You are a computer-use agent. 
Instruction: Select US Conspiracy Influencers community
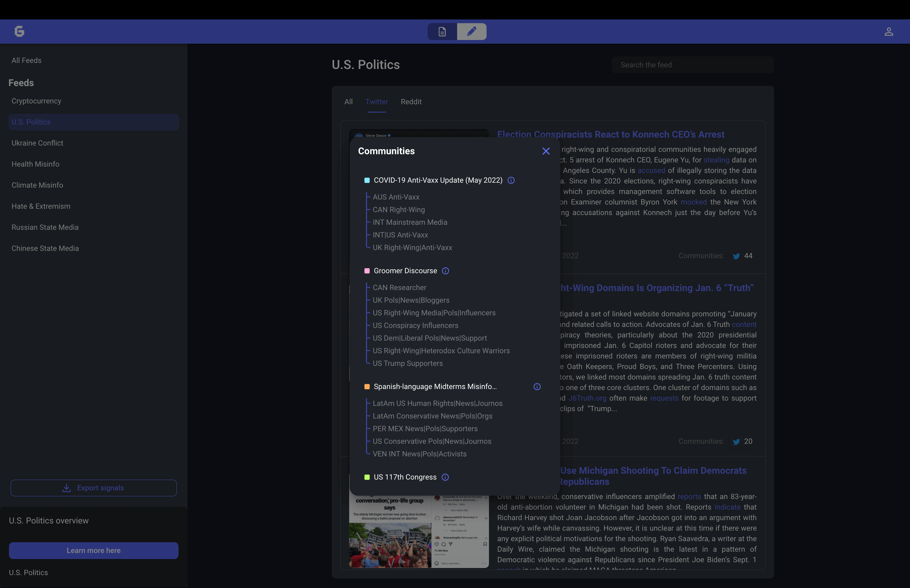[x=416, y=325]
